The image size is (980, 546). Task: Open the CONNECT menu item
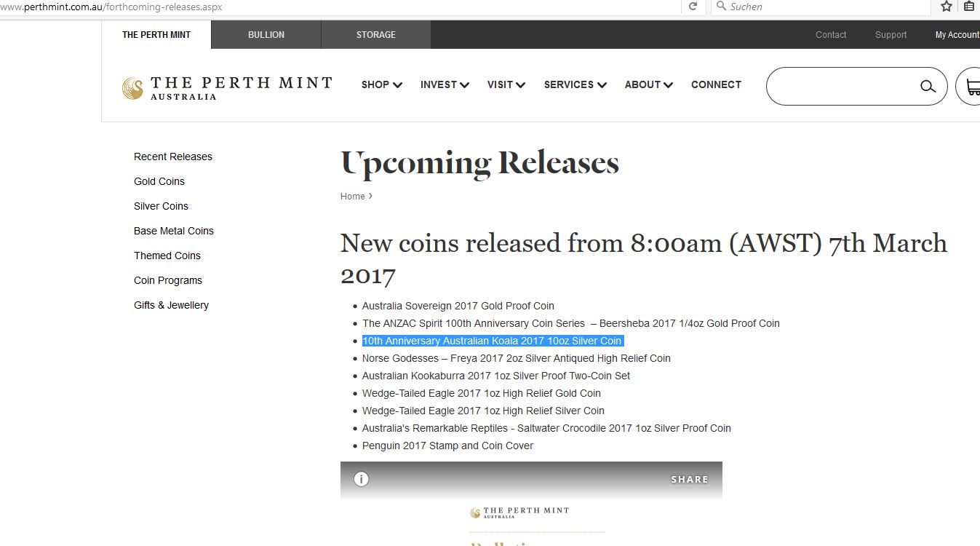tap(716, 84)
